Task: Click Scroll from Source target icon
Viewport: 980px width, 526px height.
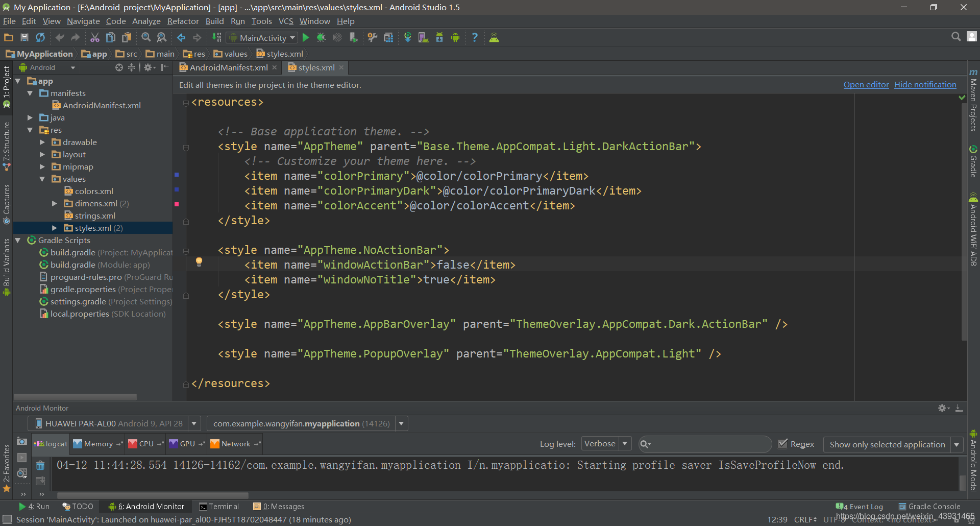Action: click(x=119, y=67)
